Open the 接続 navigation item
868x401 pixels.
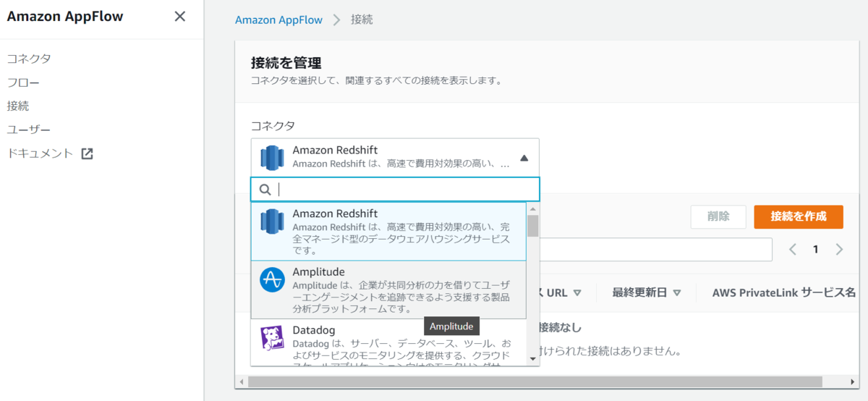click(18, 106)
